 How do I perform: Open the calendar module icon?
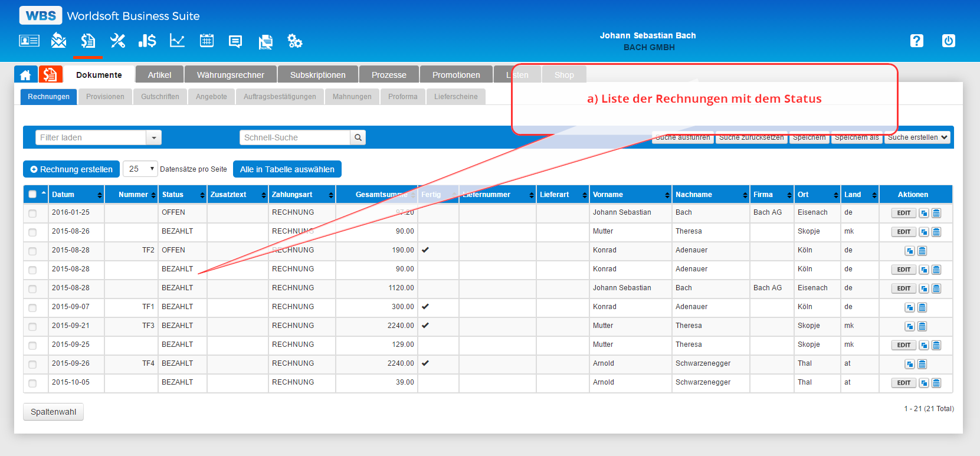point(207,41)
